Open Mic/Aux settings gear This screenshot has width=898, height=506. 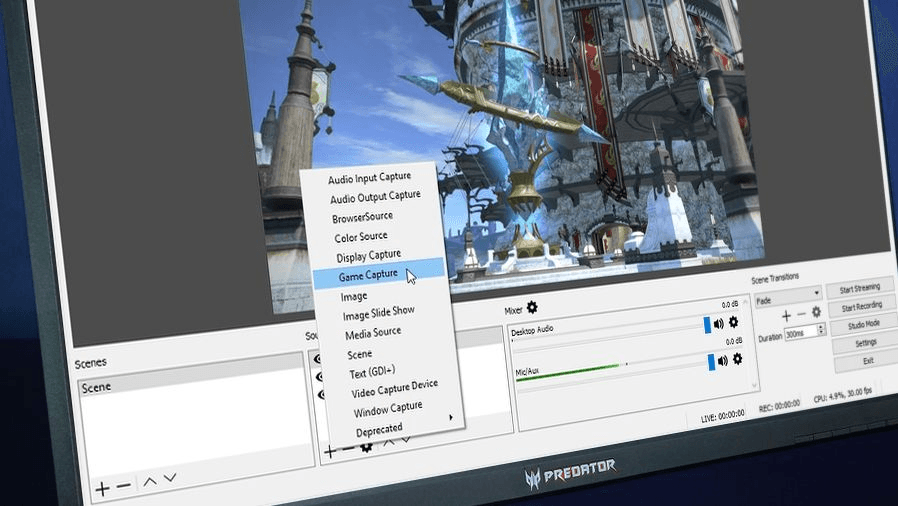click(x=737, y=358)
